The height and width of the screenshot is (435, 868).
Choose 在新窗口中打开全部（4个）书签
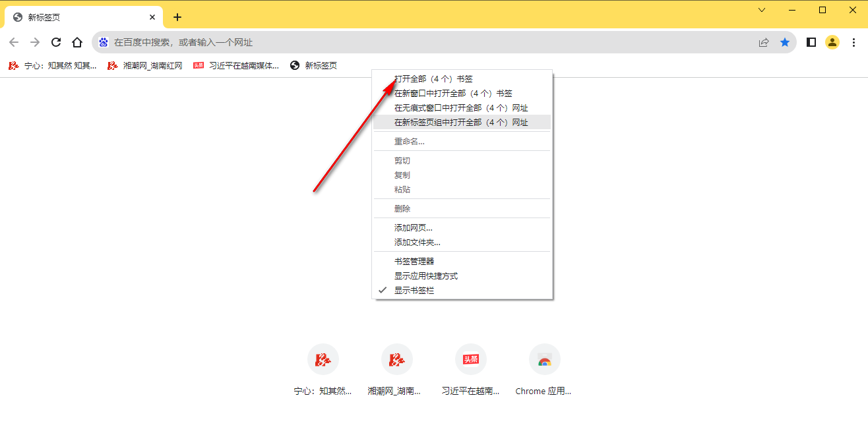(x=462, y=93)
